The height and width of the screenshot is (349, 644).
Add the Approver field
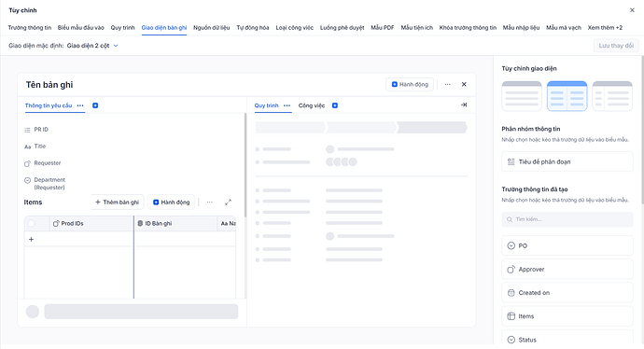pyautogui.click(x=567, y=270)
